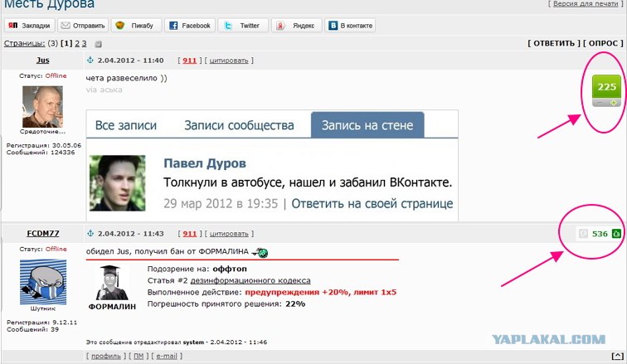Click the 29 мар 2012 в 19:35 timestamp

coord(221,203)
